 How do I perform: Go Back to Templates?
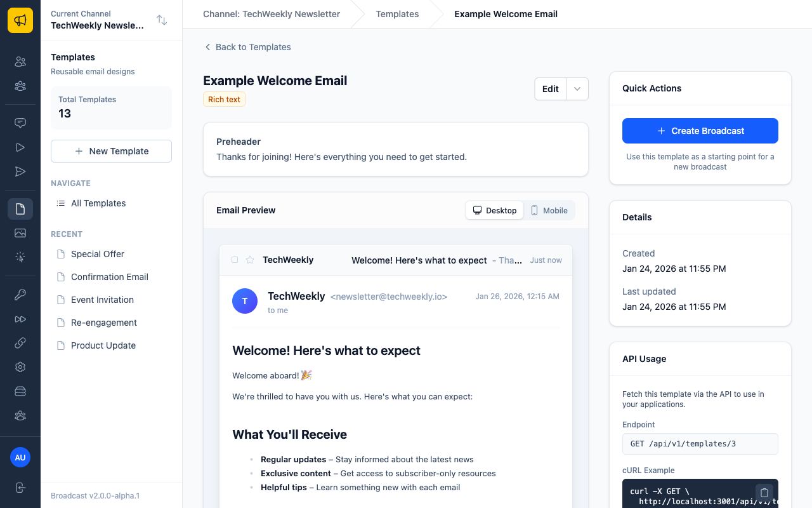pos(247,47)
